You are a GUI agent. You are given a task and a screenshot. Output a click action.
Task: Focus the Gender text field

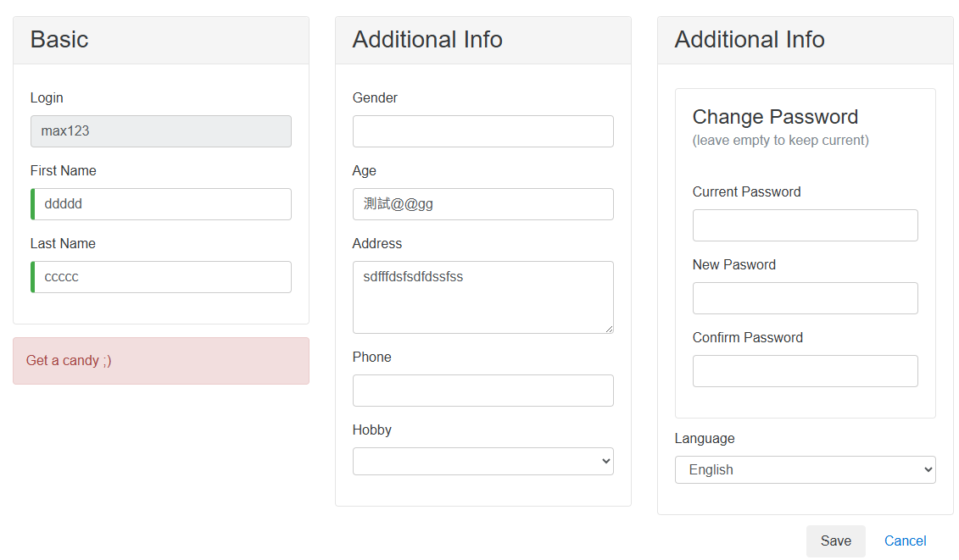click(x=482, y=131)
